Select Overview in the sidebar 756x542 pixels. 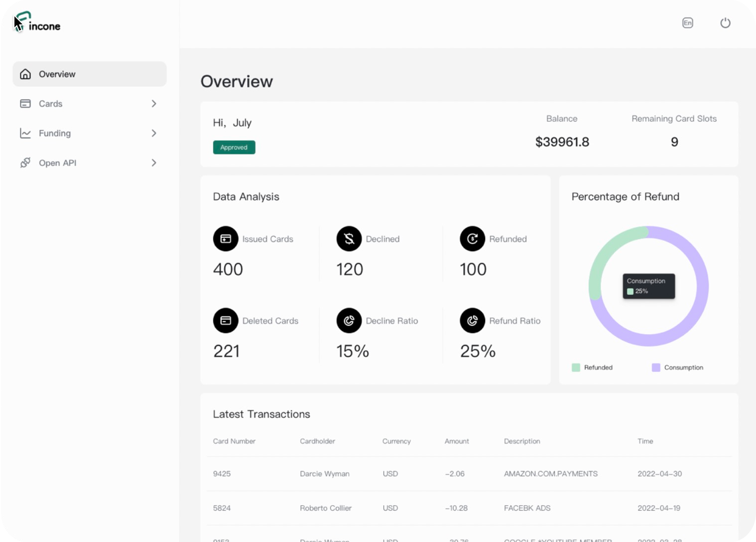pos(90,74)
